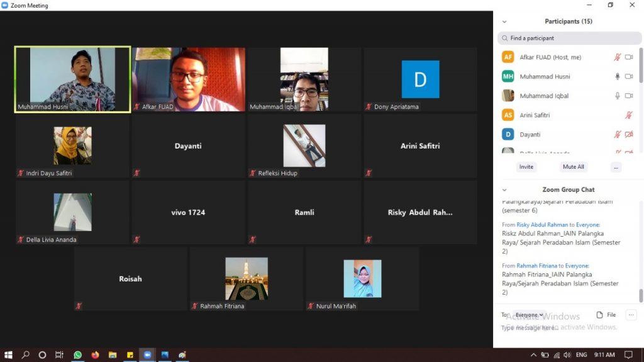Click the MH avatar for Muhammad Husni
The height and width of the screenshot is (362, 644).
[x=508, y=76]
